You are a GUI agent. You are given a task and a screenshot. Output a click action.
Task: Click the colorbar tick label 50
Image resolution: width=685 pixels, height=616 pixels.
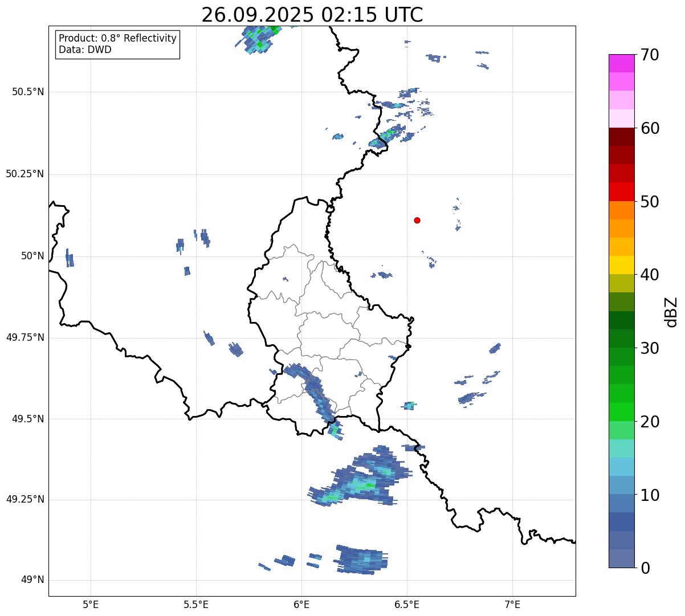[x=650, y=202]
